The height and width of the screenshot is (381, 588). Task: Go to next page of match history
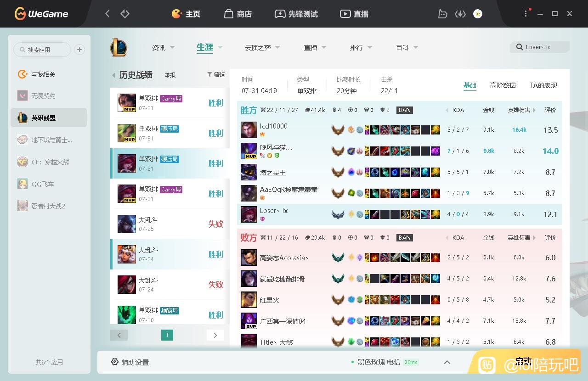215,335
